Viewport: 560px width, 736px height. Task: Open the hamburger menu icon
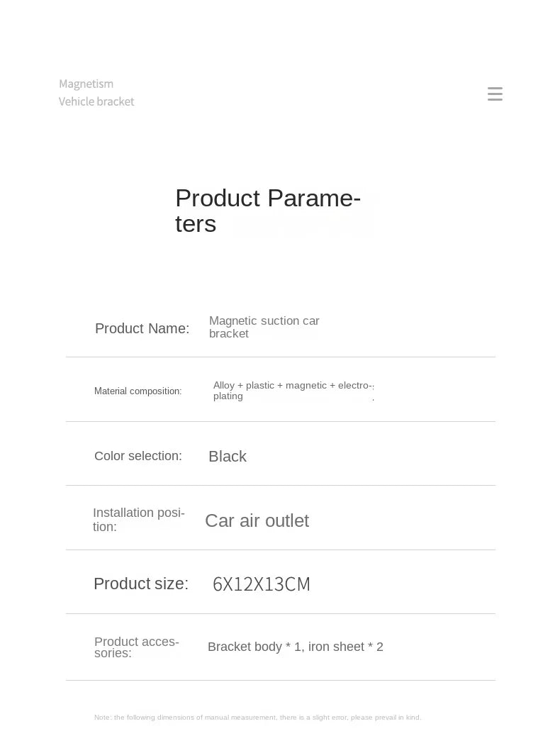tap(495, 94)
